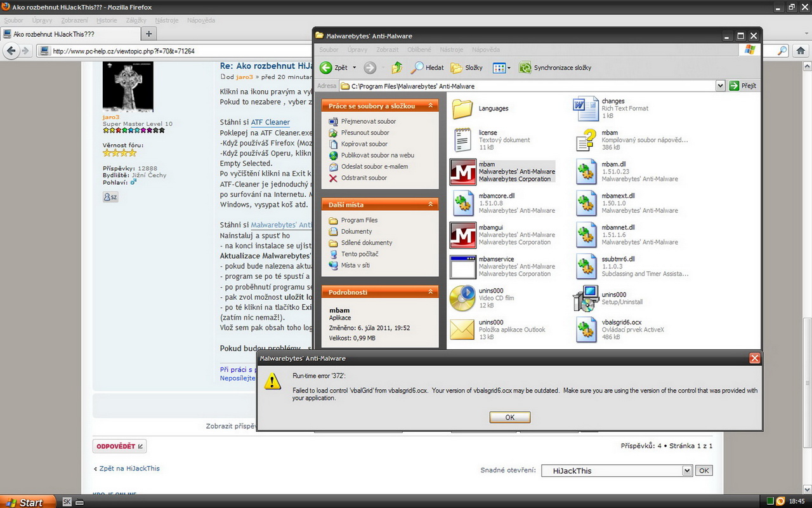Click the ODPOVĚDĚT reply button on forum
812x508 pixels.
120,446
